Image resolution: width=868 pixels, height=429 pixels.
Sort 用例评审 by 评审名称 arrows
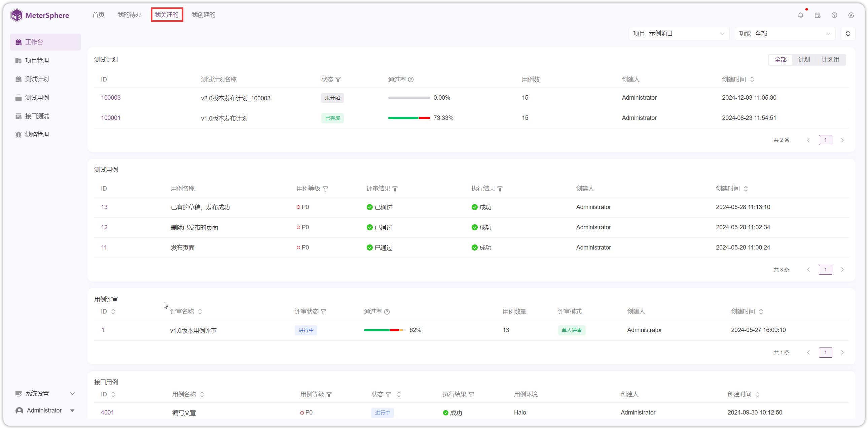pos(200,311)
